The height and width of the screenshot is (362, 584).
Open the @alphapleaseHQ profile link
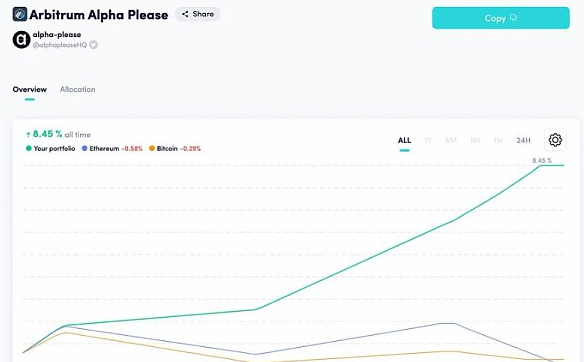60,45
